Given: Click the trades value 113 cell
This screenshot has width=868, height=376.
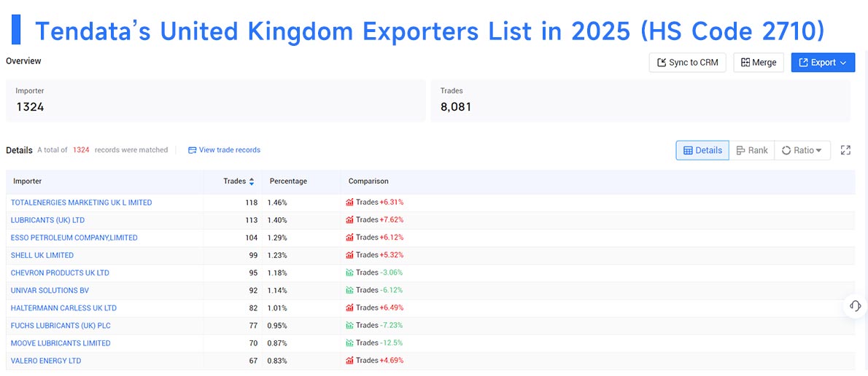Looking at the screenshot, I should point(252,220).
